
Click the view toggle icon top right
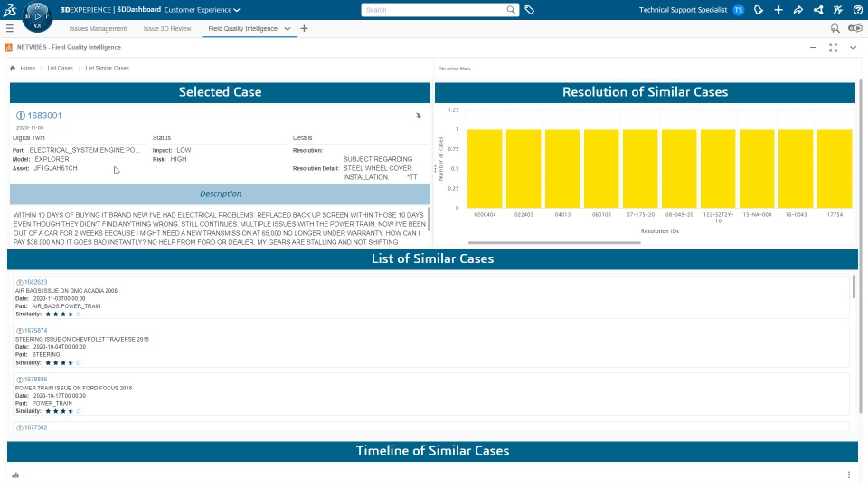855,28
